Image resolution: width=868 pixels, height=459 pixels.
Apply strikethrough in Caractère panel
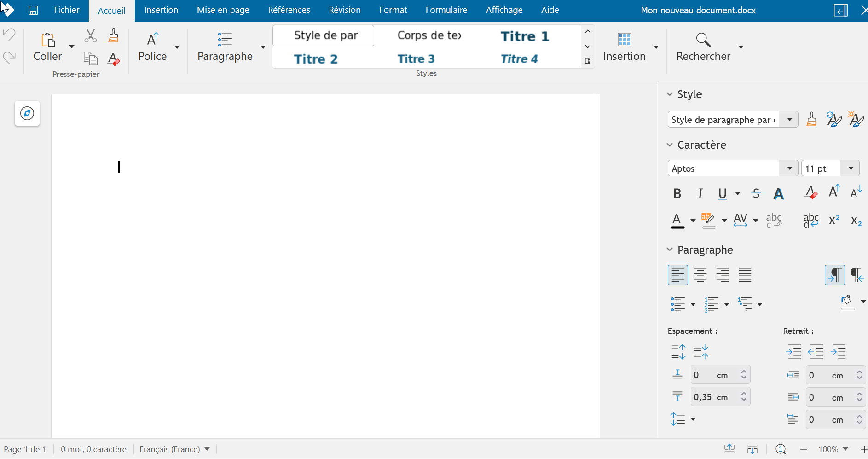(x=756, y=193)
